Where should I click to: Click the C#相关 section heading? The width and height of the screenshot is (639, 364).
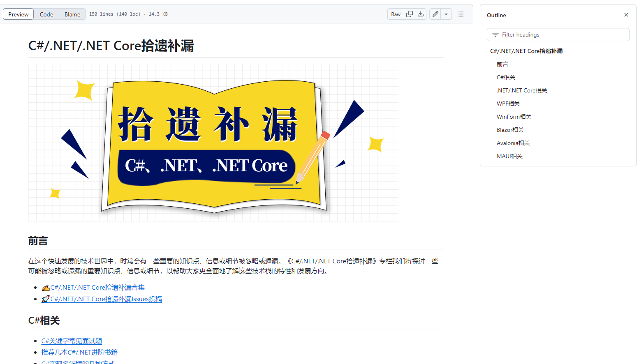pos(44,320)
